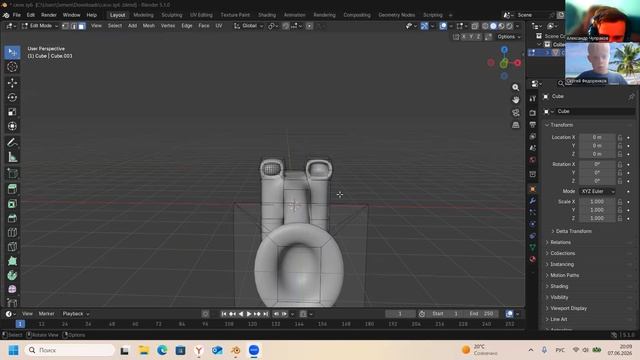Select the Transform tool

(x=12, y=126)
